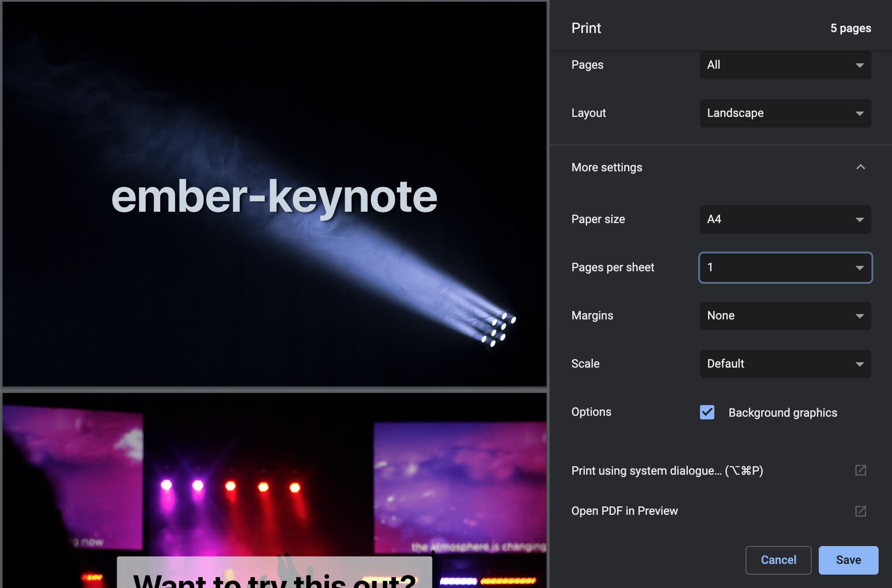Click the arrow icon on Layout dropdown
Screen dimensions: 892x588
click(859, 113)
